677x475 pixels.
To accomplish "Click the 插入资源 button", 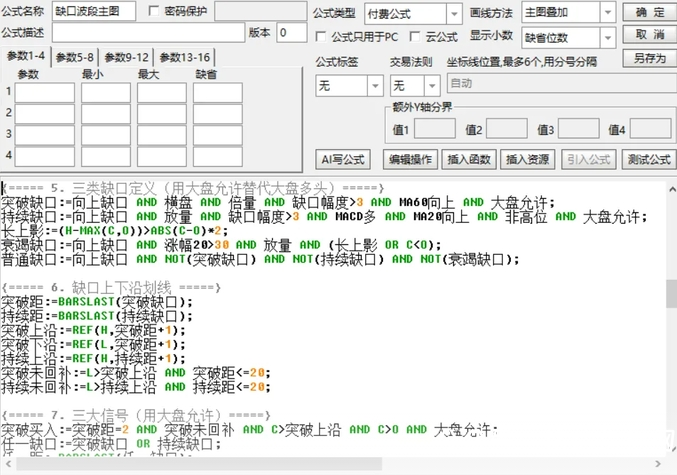I will point(527,159).
